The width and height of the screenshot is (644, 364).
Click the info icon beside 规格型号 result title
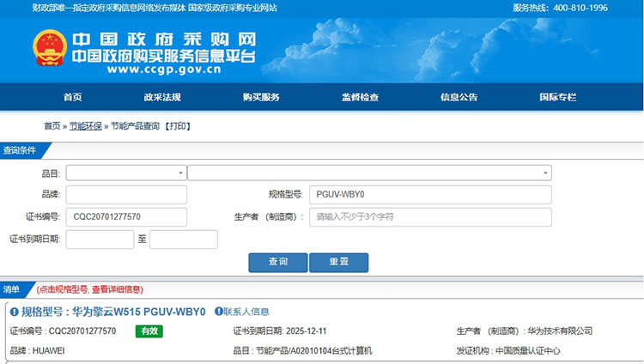pyautogui.click(x=14, y=312)
